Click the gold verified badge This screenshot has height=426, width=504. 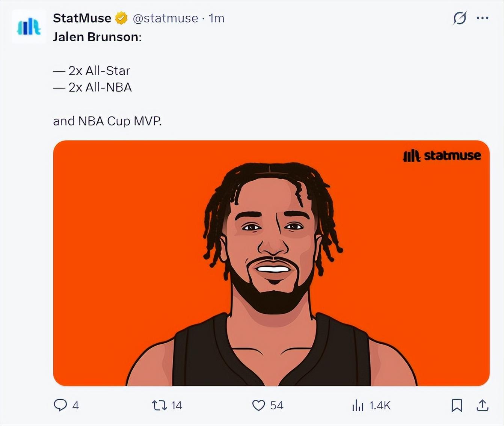click(121, 18)
